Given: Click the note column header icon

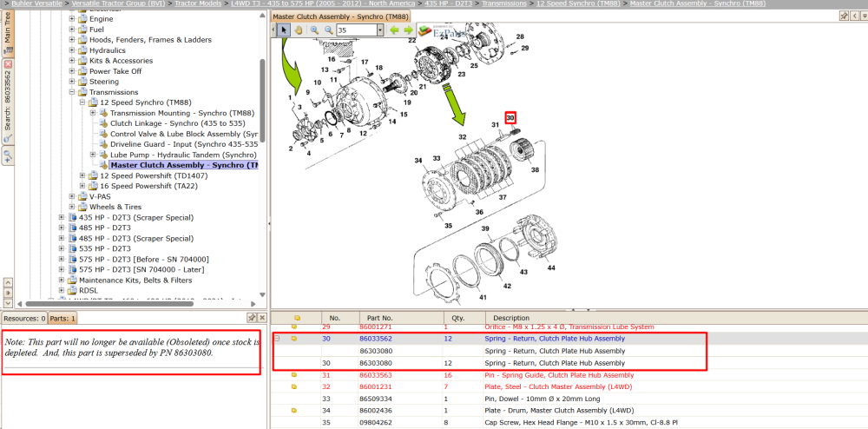Looking at the screenshot, I should coord(297,318).
